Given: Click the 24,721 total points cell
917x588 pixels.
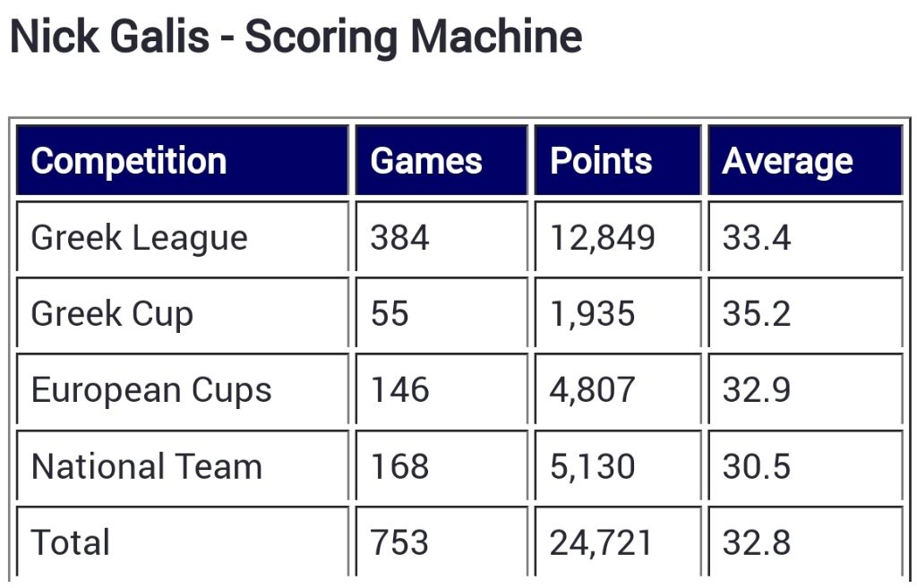Looking at the screenshot, I should [602, 542].
